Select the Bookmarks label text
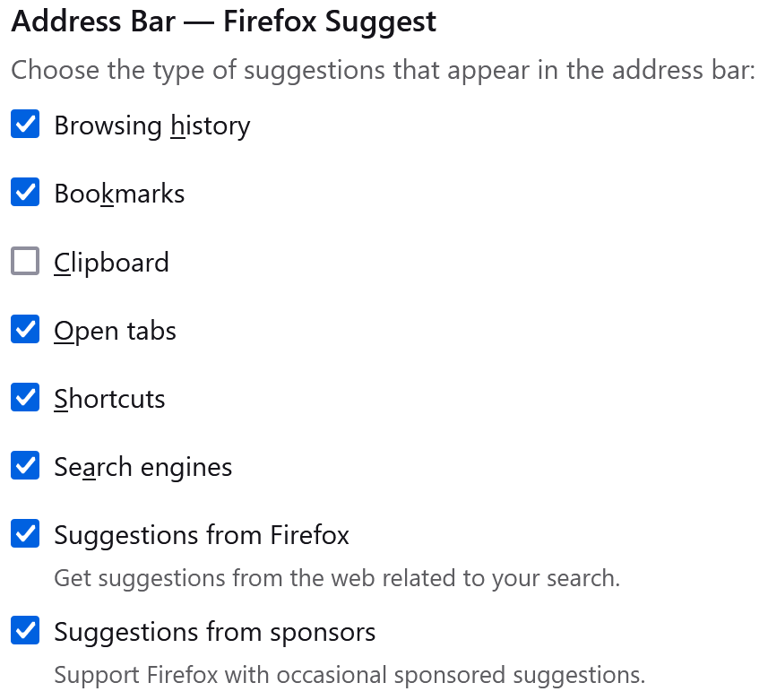Screen dimensions: 768x700 (x=119, y=194)
